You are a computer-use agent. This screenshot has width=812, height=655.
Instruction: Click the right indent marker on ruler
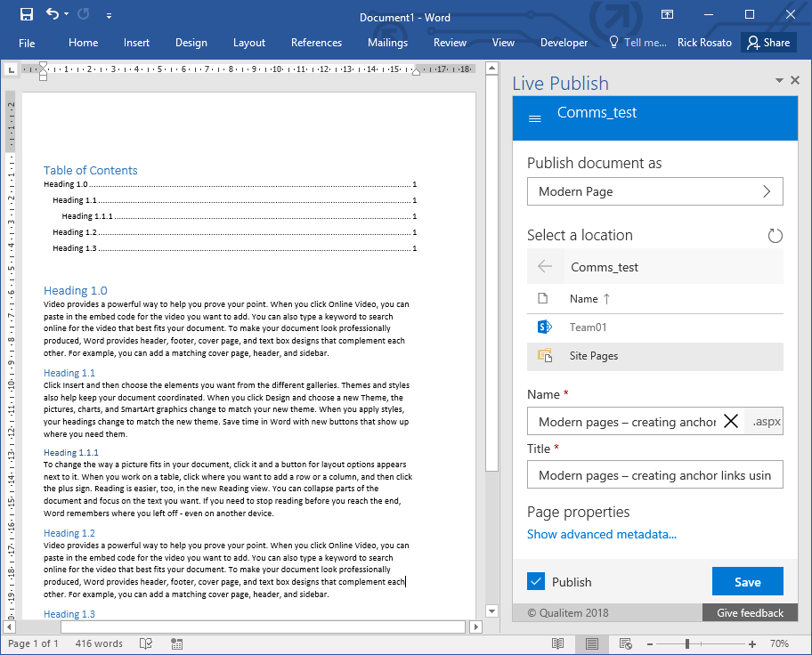click(416, 72)
